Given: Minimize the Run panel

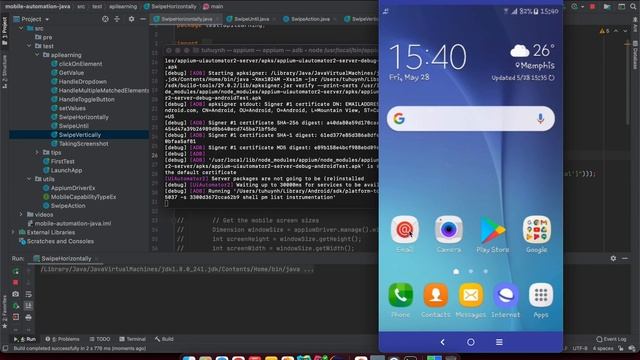Looking at the screenshot, I should tap(625, 258).
